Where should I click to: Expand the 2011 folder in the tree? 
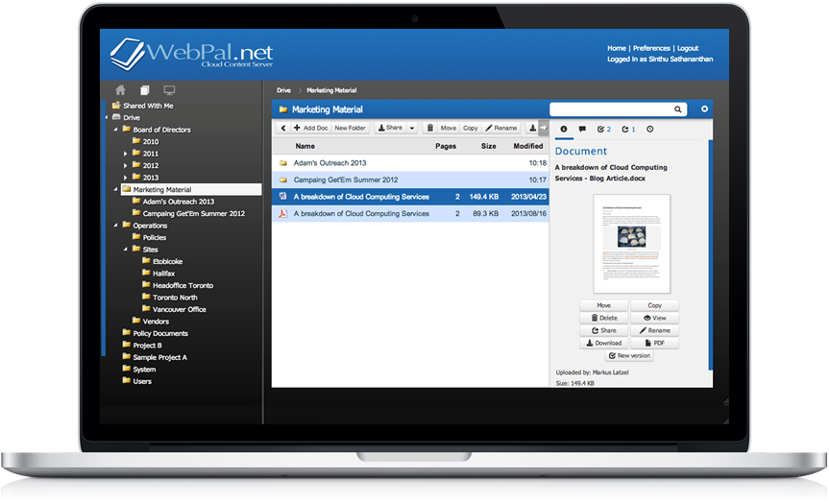coord(125,154)
